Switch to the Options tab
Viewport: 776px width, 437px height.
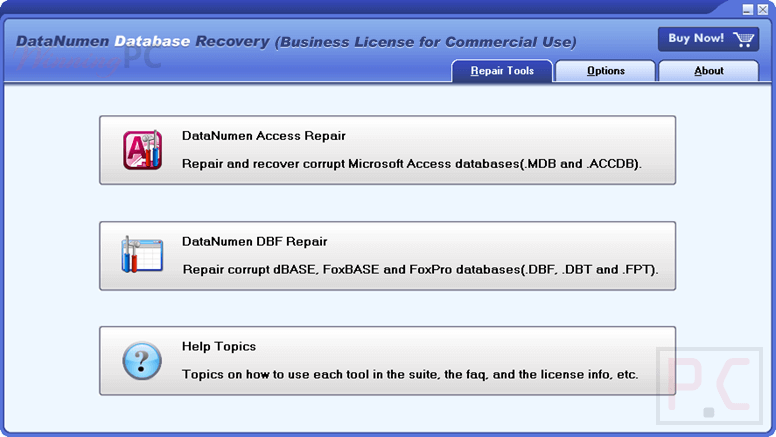point(605,71)
